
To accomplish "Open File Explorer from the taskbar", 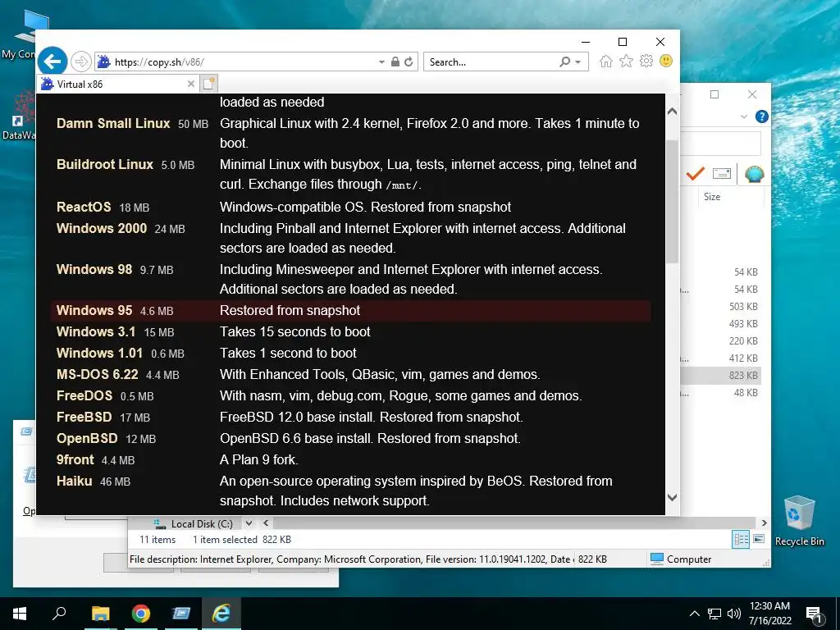I will tap(100, 614).
